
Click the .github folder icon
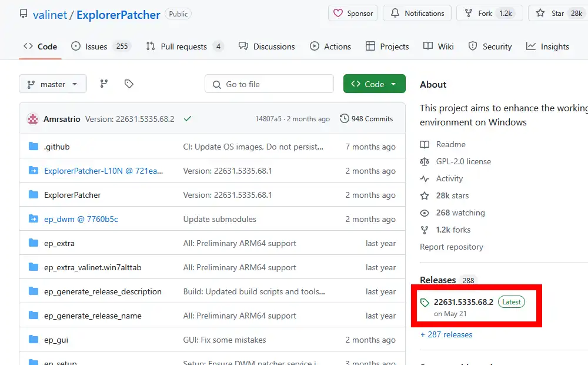coord(34,147)
